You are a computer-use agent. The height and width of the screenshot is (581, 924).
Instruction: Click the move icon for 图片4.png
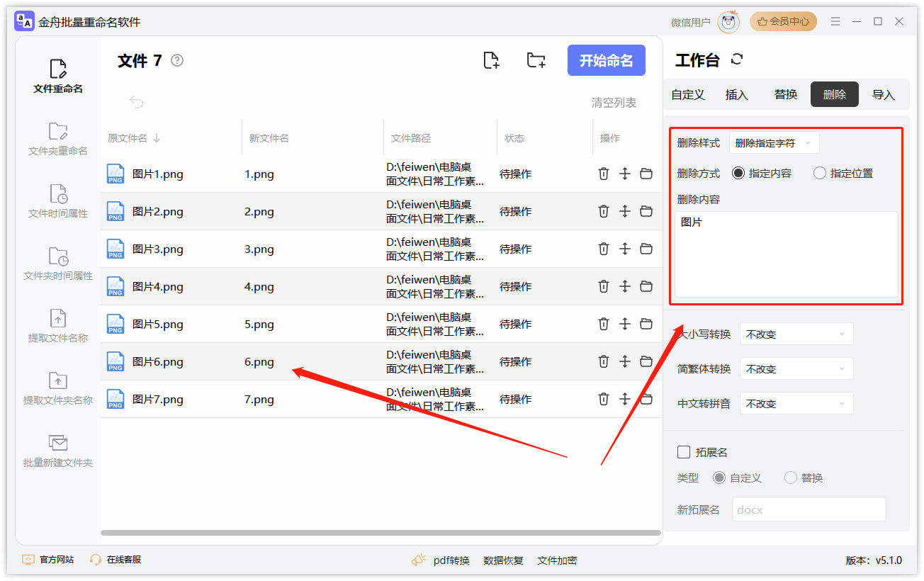tap(624, 286)
